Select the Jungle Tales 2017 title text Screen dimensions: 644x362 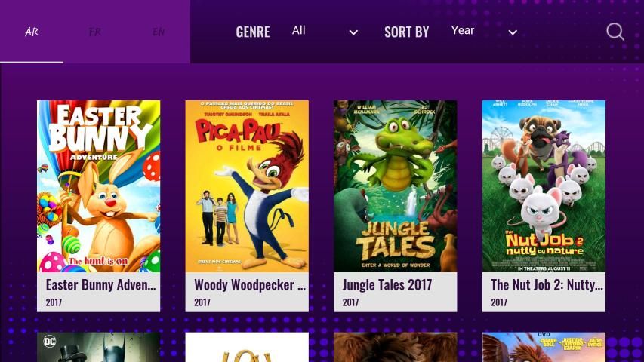[x=387, y=284]
